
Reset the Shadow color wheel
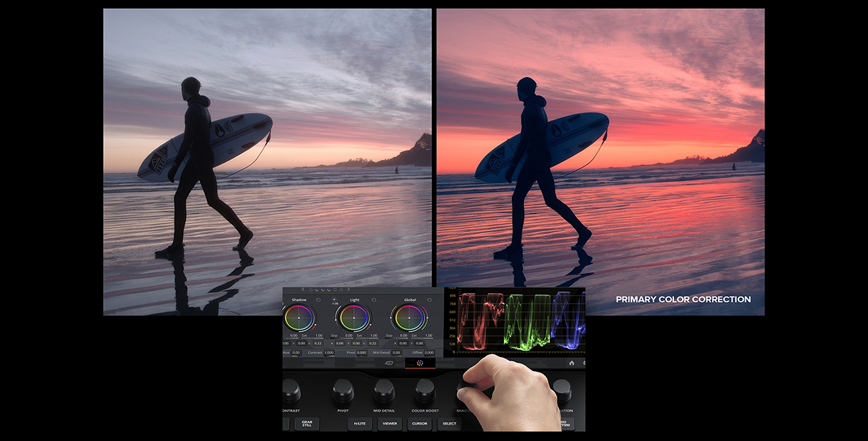click(318, 299)
